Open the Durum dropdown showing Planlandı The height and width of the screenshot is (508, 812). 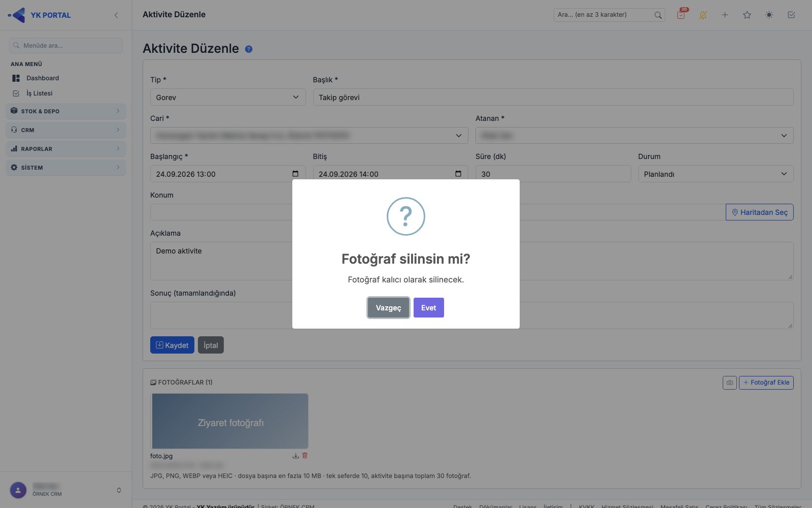point(716,174)
